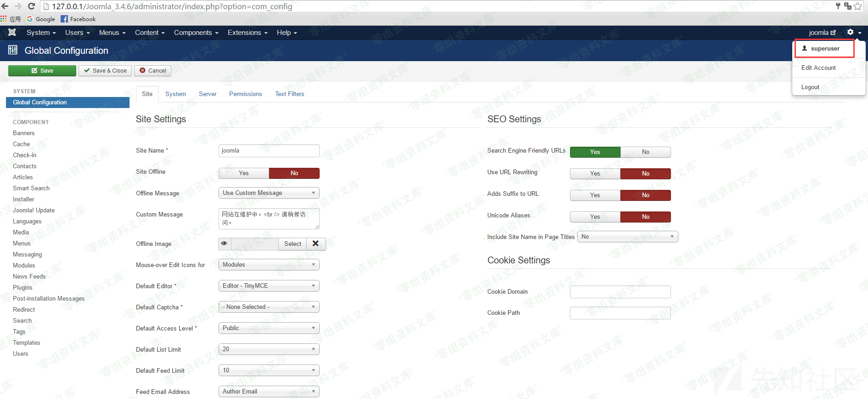Click the Joomla logo icon in navbar
The width and height of the screenshot is (868, 399).
click(x=12, y=32)
